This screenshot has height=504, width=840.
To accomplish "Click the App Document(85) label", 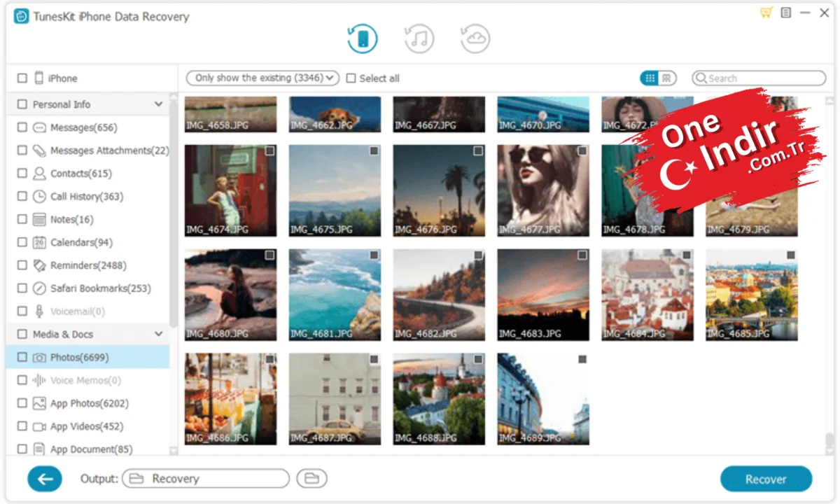I will [x=92, y=449].
